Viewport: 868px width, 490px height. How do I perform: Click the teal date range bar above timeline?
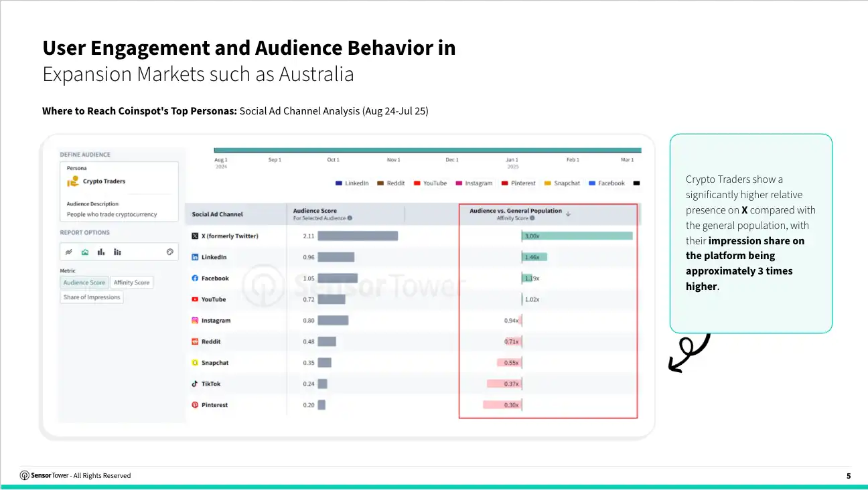click(427, 150)
